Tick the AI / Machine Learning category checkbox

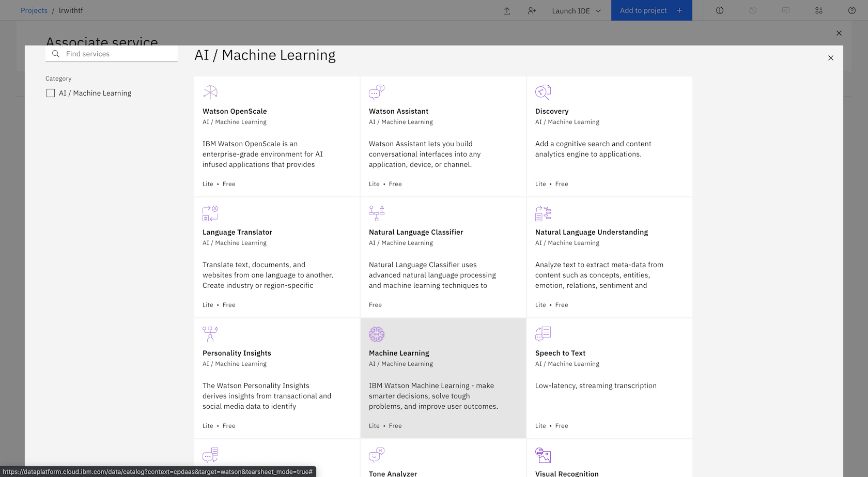(x=51, y=93)
